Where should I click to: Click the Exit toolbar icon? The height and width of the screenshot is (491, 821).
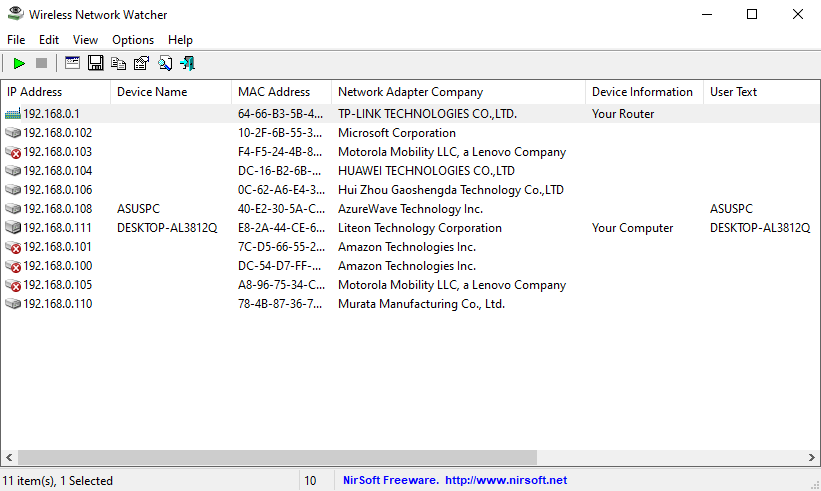[x=187, y=63]
